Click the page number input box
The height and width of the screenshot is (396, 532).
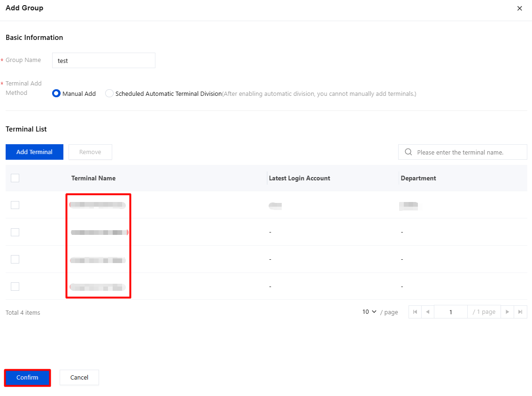click(451, 312)
